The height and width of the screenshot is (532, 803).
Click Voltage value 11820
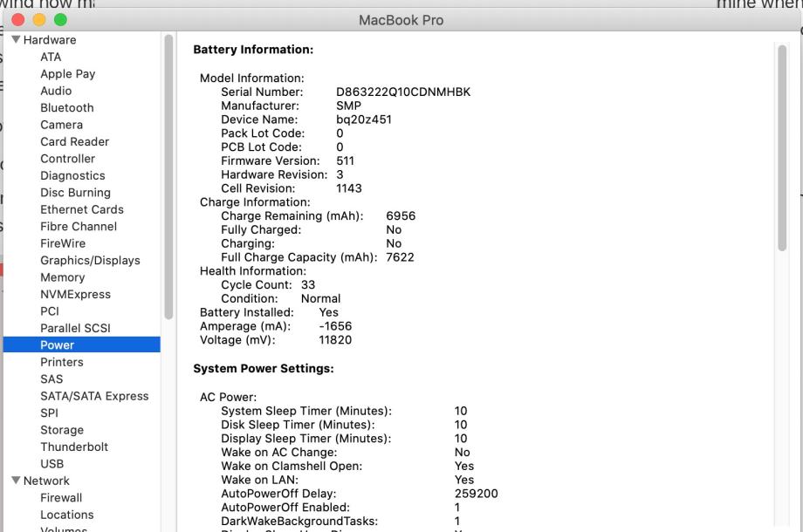coord(335,340)
